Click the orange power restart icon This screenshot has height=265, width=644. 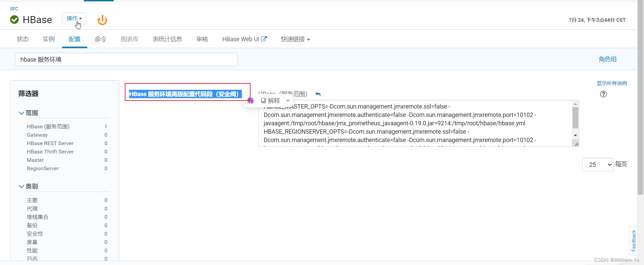[x=102, y=20]
